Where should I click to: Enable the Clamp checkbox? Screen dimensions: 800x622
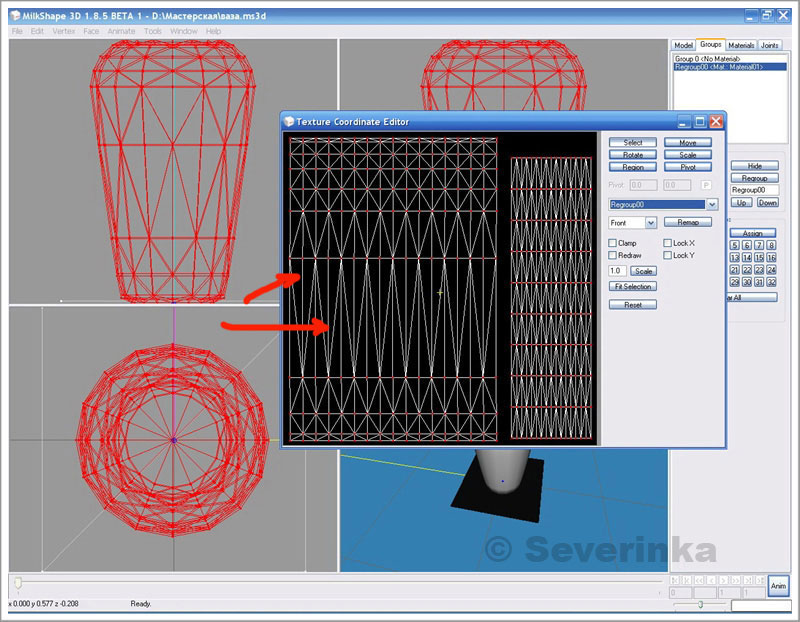614,243
